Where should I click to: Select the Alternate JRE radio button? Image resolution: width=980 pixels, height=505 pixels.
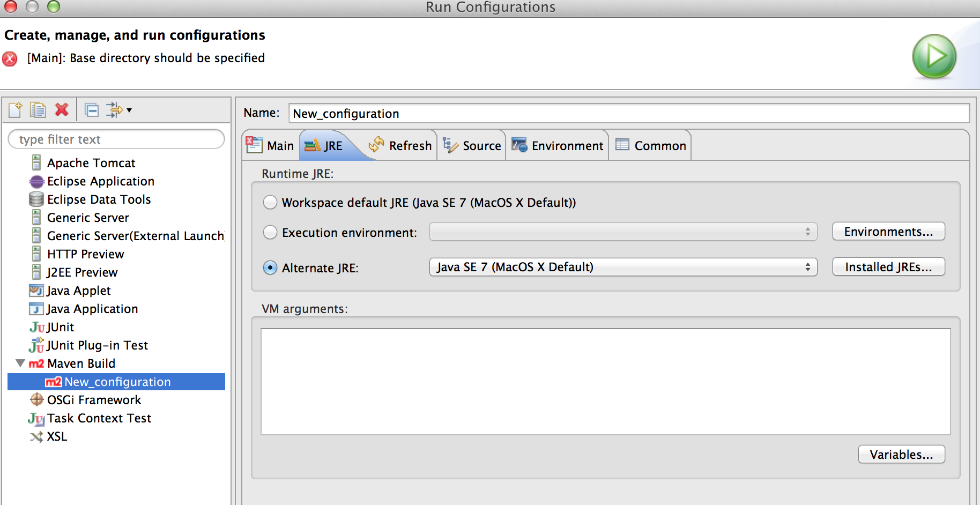(270, 268)
